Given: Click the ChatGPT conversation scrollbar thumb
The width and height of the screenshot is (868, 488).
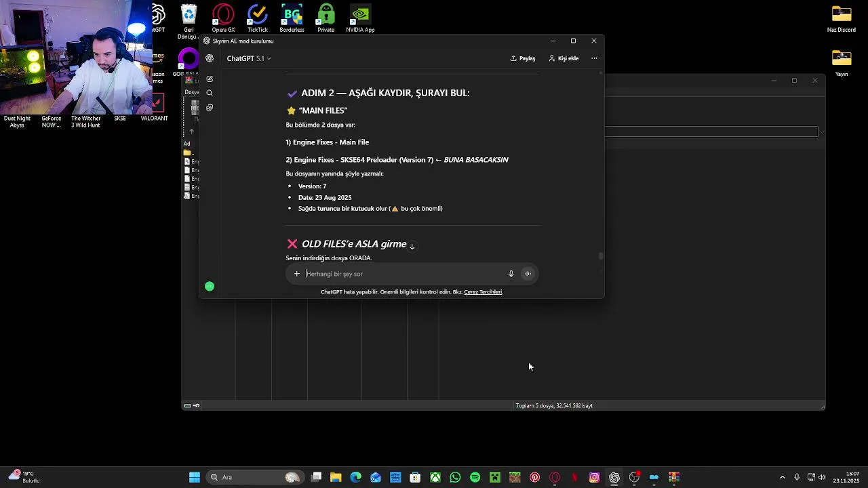Looking at the screenshot, I should (600, 256).
